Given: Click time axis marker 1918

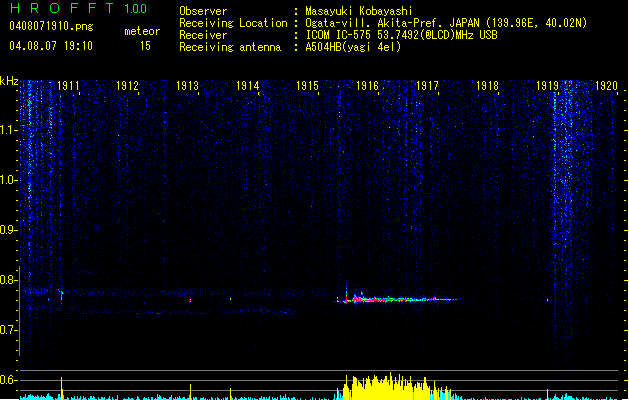Looking at the screenshot, I should [487, 86].
